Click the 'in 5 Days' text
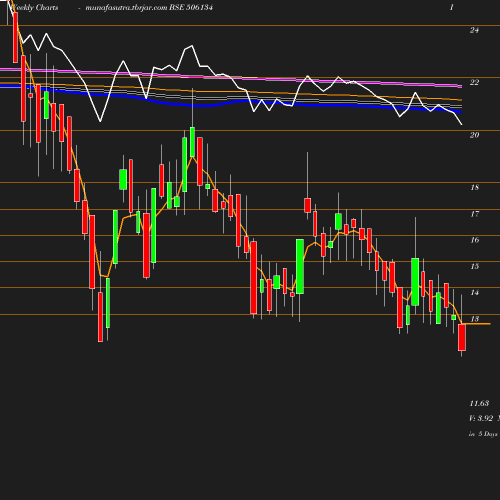500x500 pixels. (x=483, y=434)
